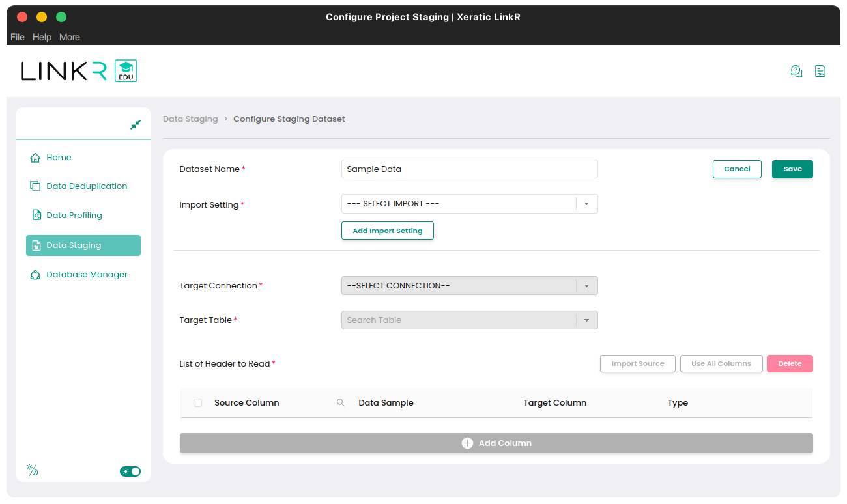
Task: Click the Configure Staging Dataset breadcrumb
Action: pos(289,119)
